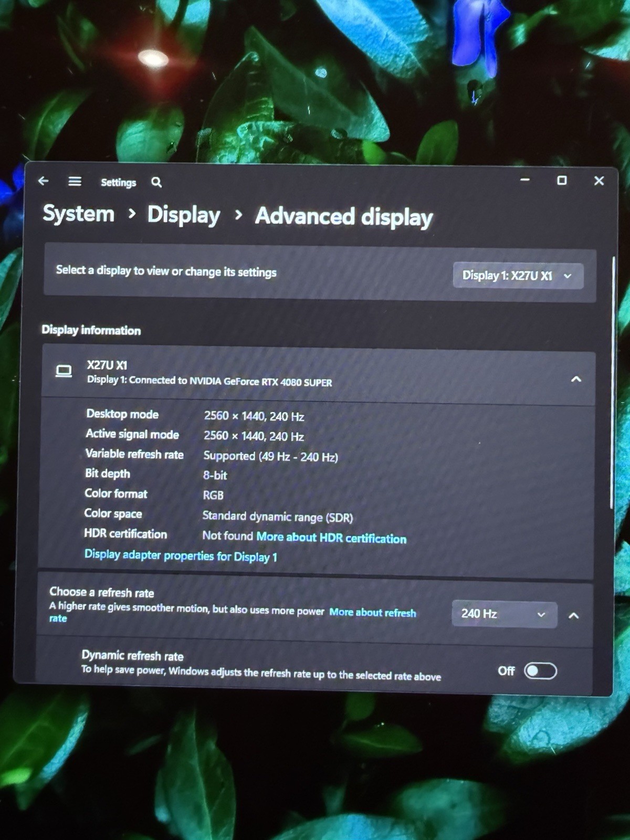Click the Choose a refresh rate heading
Image resolution: width=630 pixels, height=840 pixels.
102,592
